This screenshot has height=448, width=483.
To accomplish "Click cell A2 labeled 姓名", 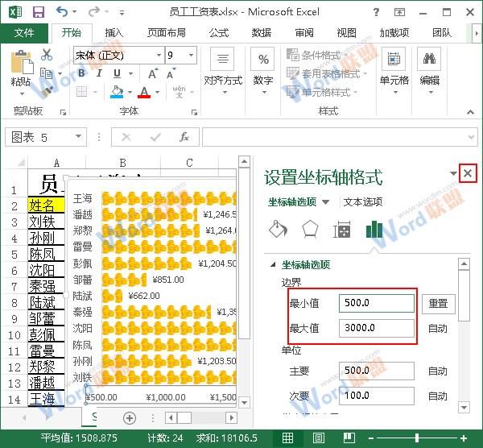I will click(46, 205).
